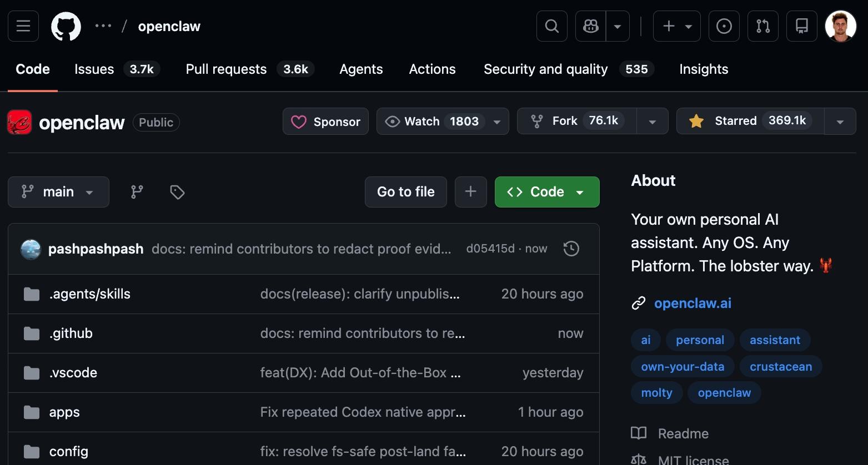Click the openclaw lobster repo logo
This screenshot has height=465, width=868.
(19, 122)
